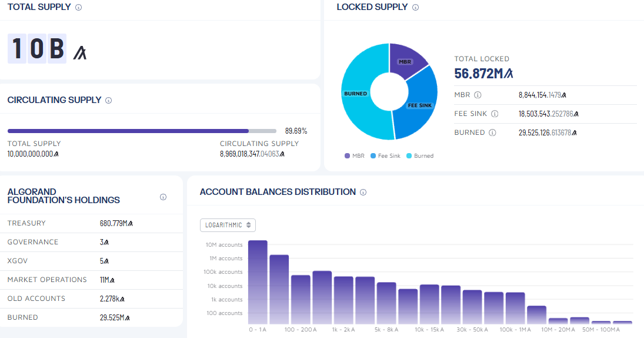Click the Burned holdings value 29.525M
This screenshot has height=338, width=644.
[115, 318]
